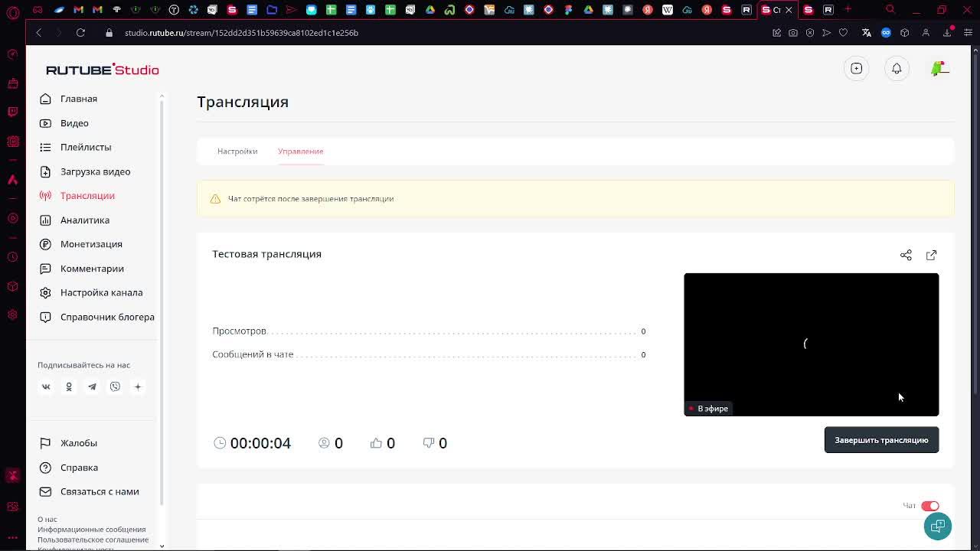
Task: Open Настройка канала page
Action: coord(101,292)
